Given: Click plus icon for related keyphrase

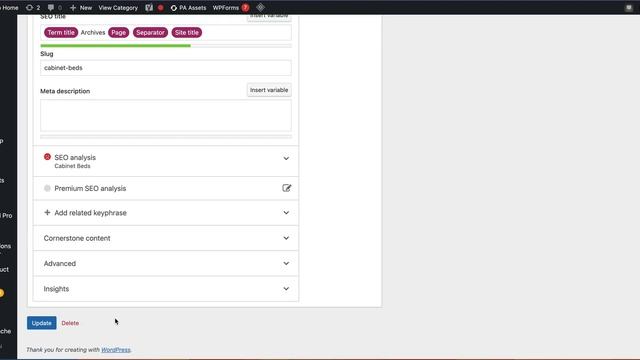Looking at the screenshot, I should click(47, 213).
